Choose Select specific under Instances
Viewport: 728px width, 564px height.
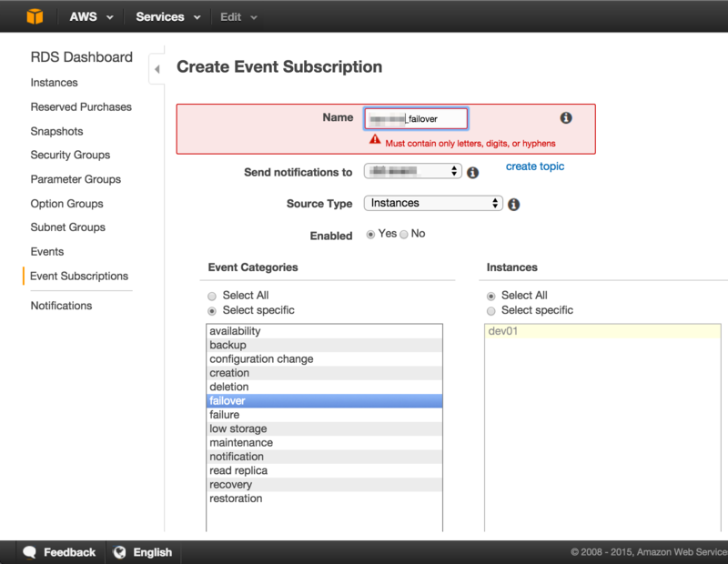(x=490, y=311)
